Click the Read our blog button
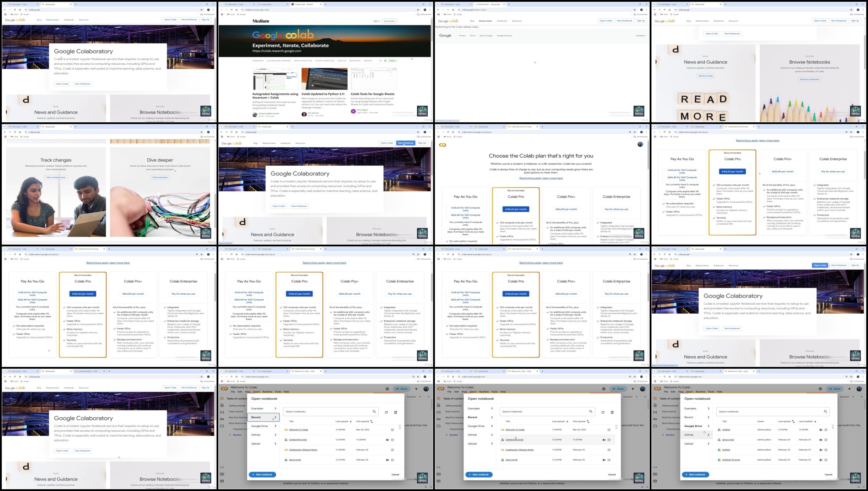Screen dimensions: 868x491 pyautogui.click(x=705, y=76)
